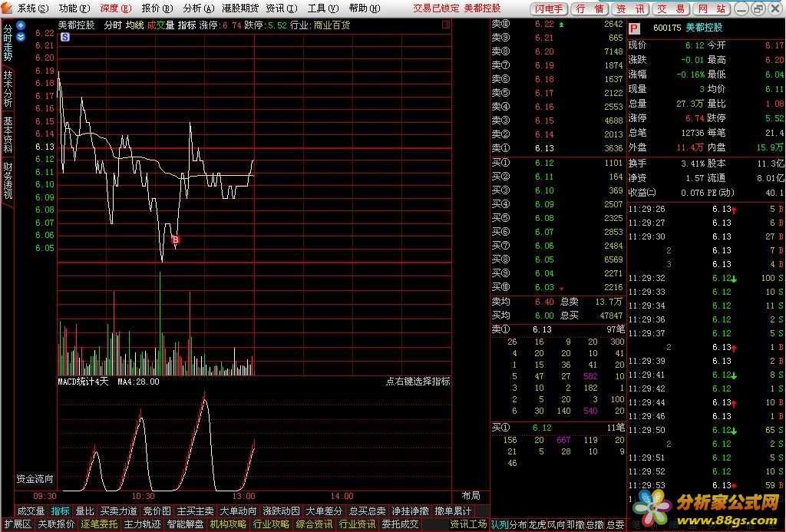The width and height of the screenshot is (786, 532).
Task: Open the 系统(S) menu
Action: tap(33, 8)
